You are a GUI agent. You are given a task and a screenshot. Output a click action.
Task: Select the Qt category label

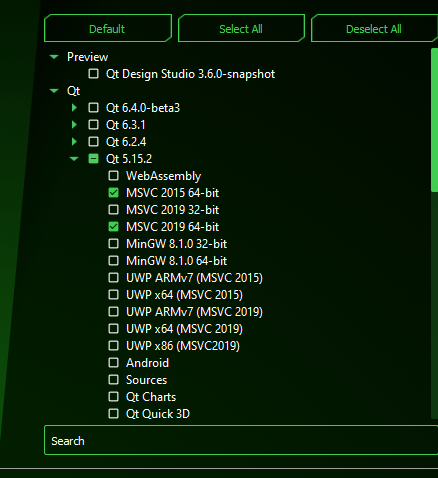pyautogui.click(x=73, y=91)
